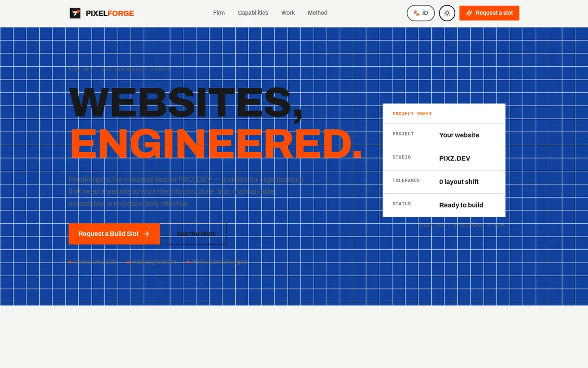Click the 'Ready to build' status value

point(461,205)
